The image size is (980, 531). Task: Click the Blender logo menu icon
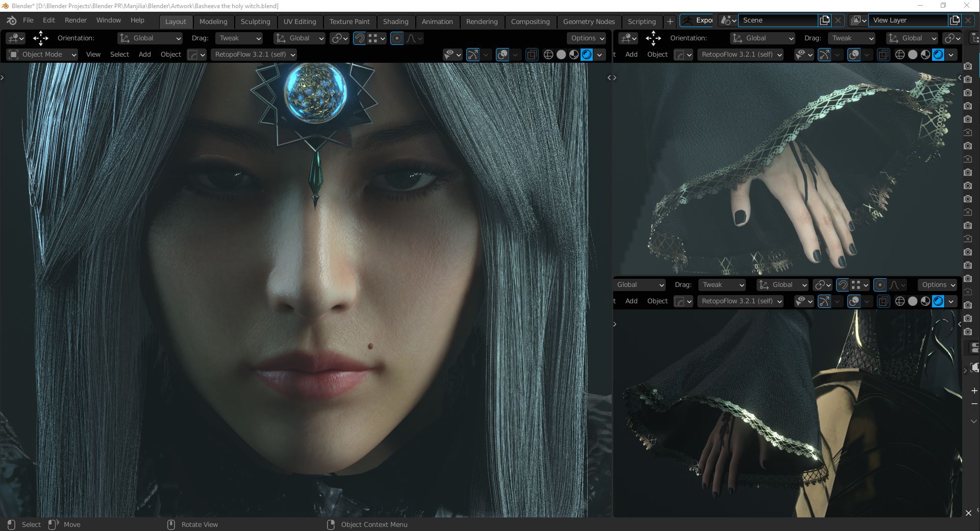pyautogui.click(x=11, y=20)
